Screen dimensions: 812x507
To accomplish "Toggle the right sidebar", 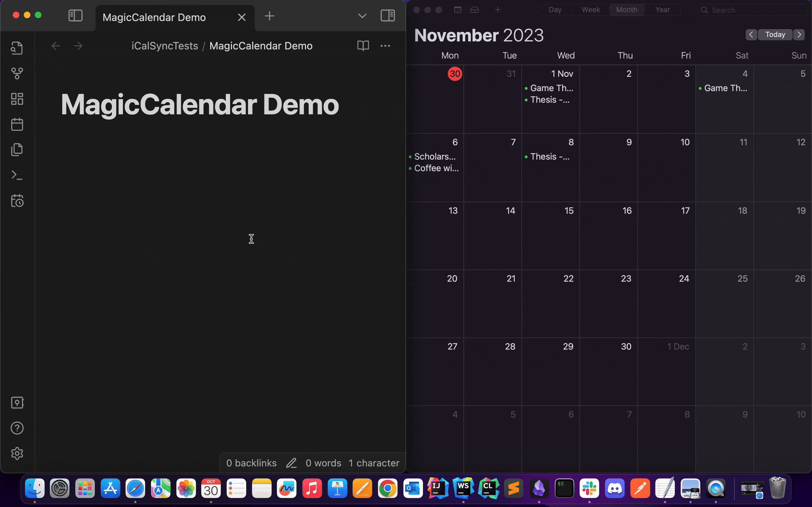I will coord(387,15).
